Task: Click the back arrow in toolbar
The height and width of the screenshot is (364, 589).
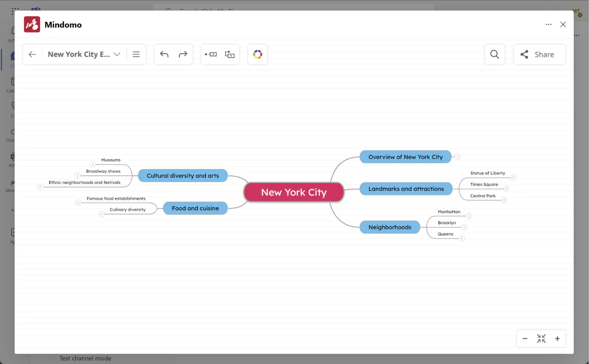Action: tap(32, 54)
